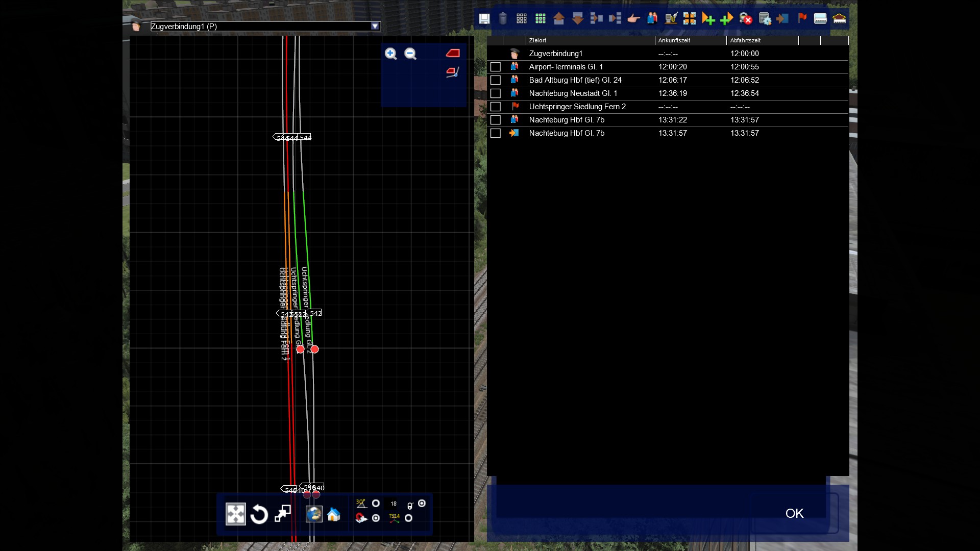Image resolution: width=980 pixels, height=551 pixels.
Task: Click the blue house home icon
Action: coord(334,514)
